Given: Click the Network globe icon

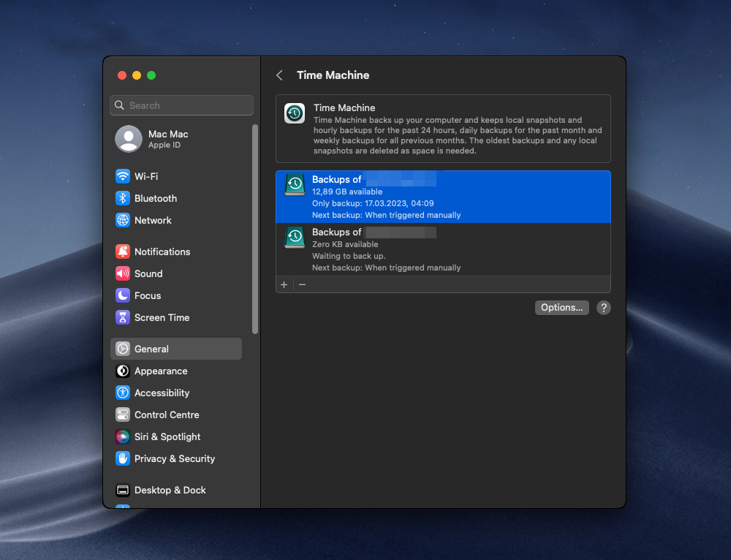Looking at the screenshot, I should pyautogui.click(x=123, y=220).
